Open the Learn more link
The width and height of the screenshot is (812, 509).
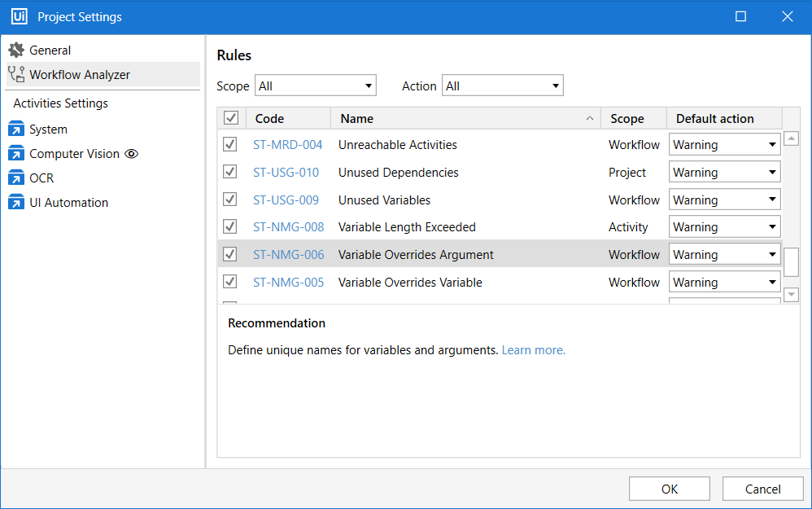pyautogui.click(x=533, y=350)
